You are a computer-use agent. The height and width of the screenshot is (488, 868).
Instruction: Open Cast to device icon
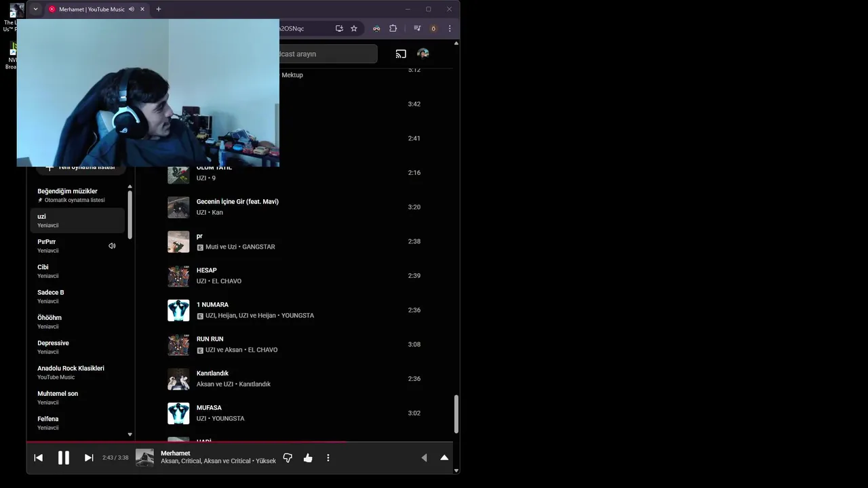tap(401, 54)
